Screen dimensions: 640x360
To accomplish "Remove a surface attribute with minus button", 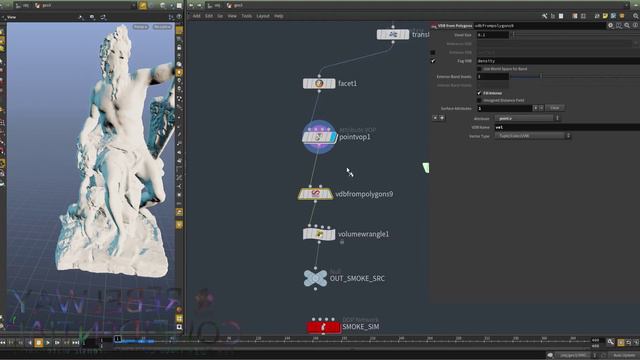I will pyautogui.click(x=542, y=108).
